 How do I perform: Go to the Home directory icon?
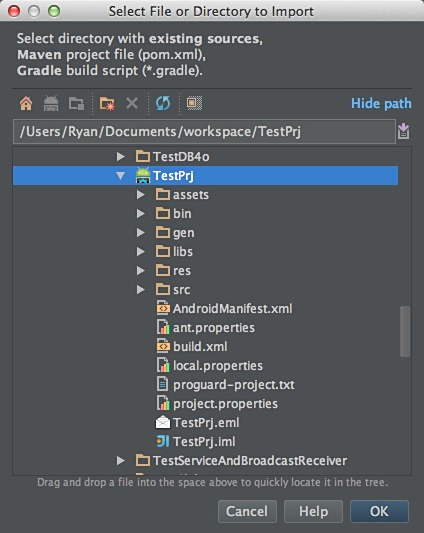pos(26,103)
